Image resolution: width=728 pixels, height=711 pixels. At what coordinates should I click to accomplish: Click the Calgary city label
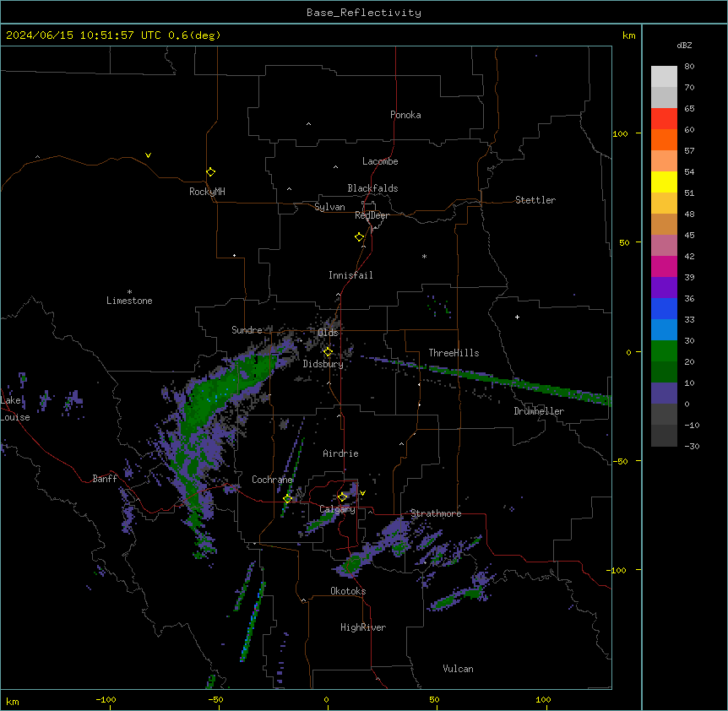[x=338, y=509]
